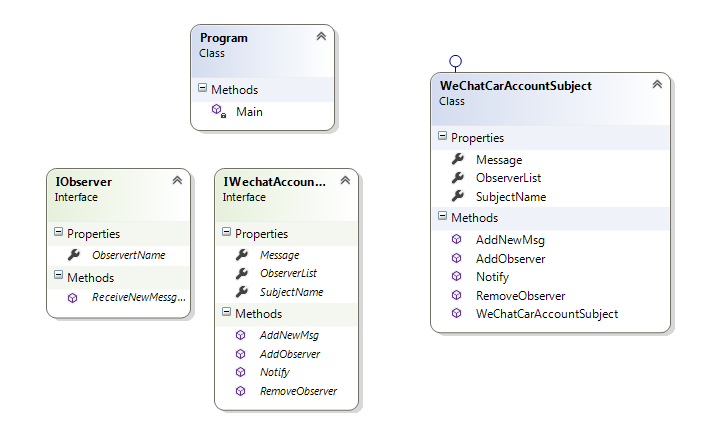Click wrench icon beside italic ObserverList
Viewport: 712px width, 430px height.
pos(242,273)
